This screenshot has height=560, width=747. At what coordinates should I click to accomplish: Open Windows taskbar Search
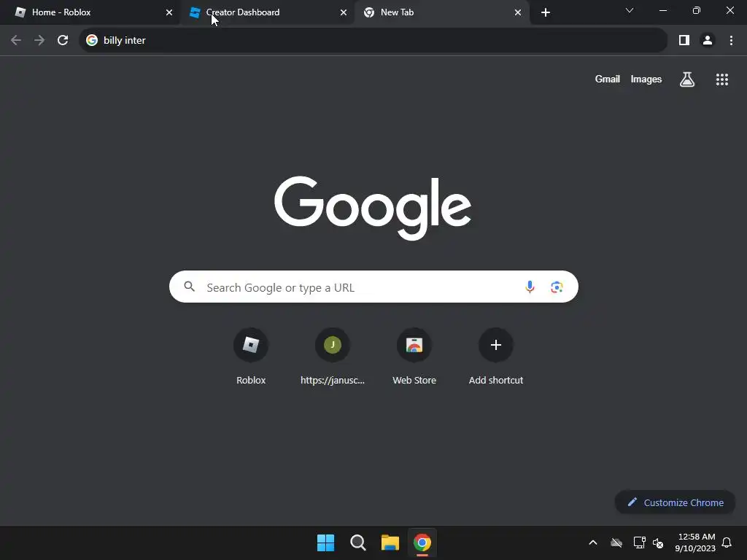pos(357,542)
